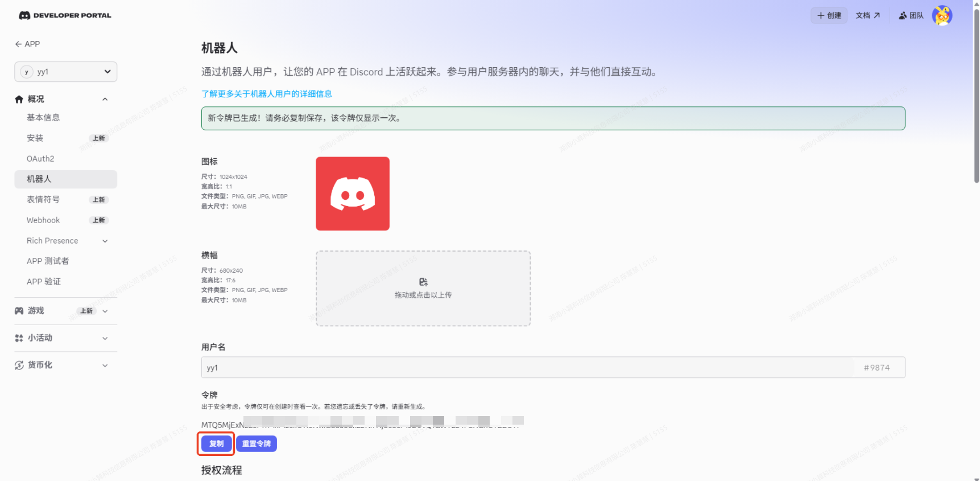Click the 上新 badge next to 表情符号
This screenshot has width=980, height=481.
[99, 200]
